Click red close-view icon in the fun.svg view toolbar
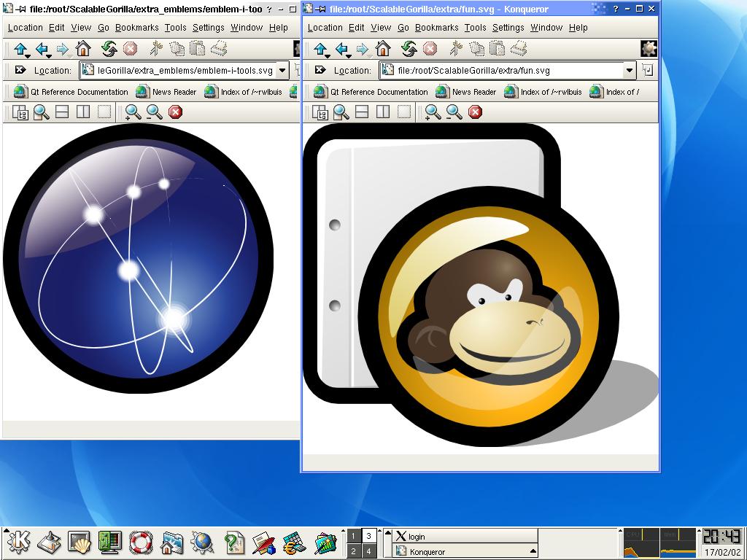 475,112
